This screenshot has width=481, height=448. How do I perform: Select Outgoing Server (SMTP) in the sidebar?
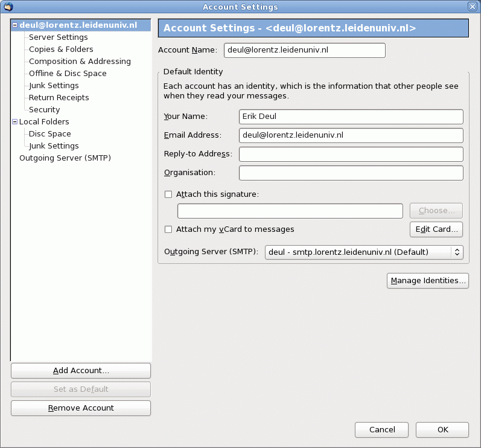pos(65,158)
